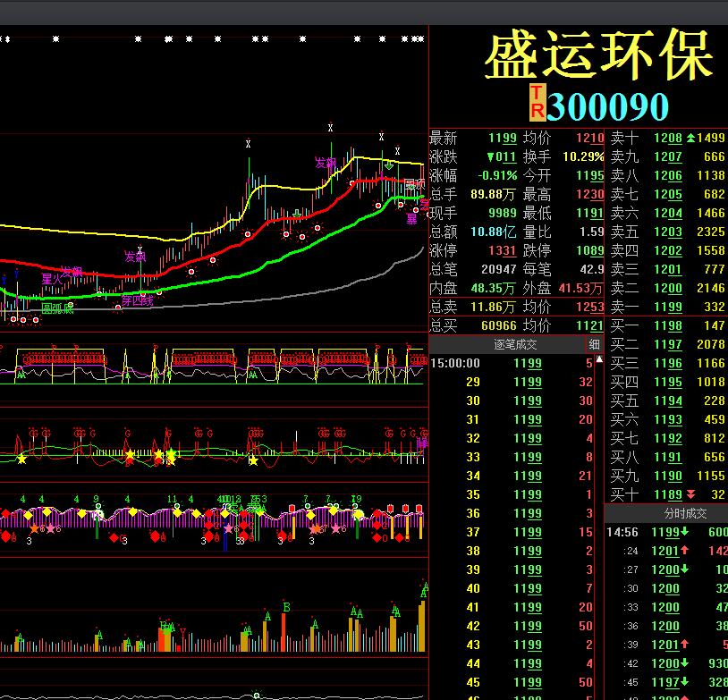Click the 最高 value 1230
The image size is (728, 700).
[x=589, y=194]
